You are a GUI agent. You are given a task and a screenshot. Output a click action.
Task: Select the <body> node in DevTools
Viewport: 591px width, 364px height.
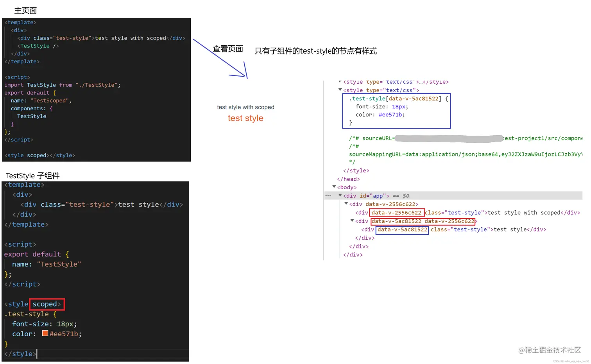[347, 187]
